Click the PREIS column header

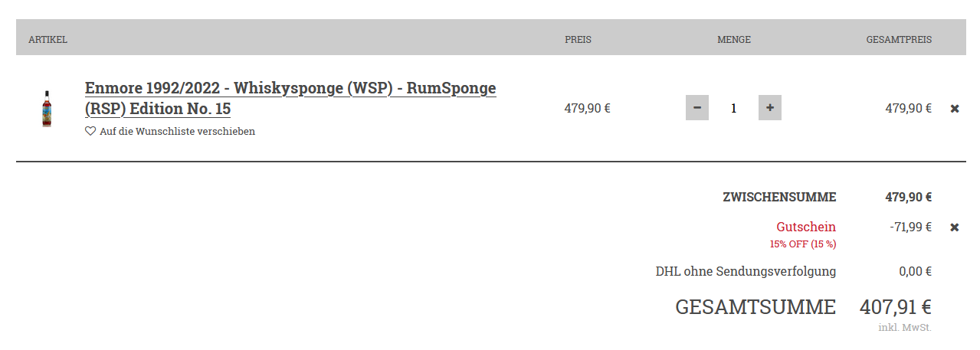(578, 39)
